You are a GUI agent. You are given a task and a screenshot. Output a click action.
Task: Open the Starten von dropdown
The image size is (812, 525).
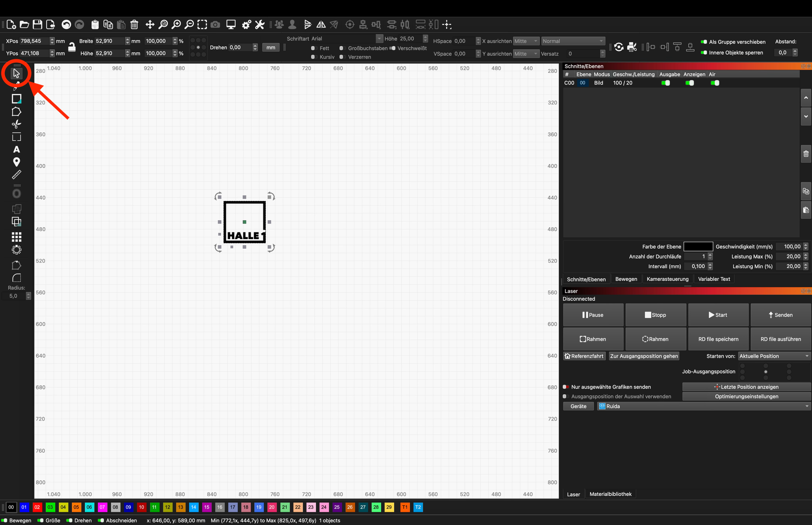(774, 356)
